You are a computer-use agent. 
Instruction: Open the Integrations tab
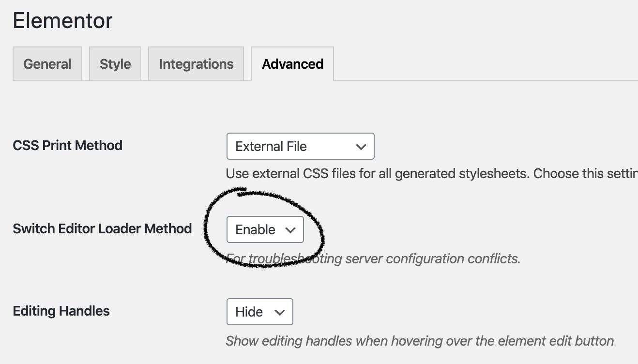[196, 63]
